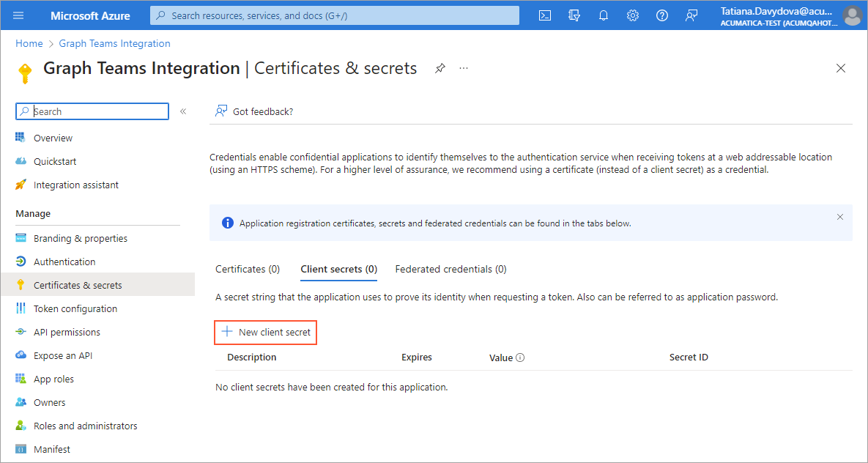The width and height of the screenshot is (868, 463).
Task: Open the portal settings gear
Action: [x=633, y=15]
